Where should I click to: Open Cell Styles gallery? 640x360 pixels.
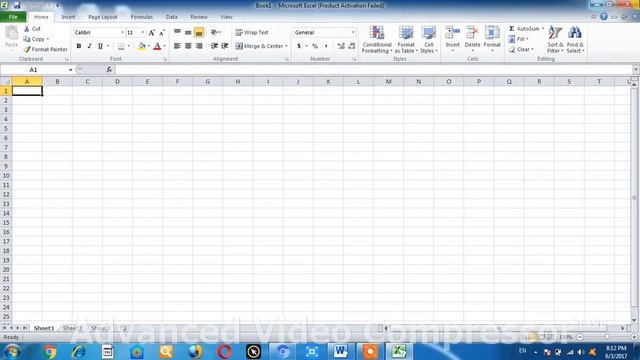[429, 39]
